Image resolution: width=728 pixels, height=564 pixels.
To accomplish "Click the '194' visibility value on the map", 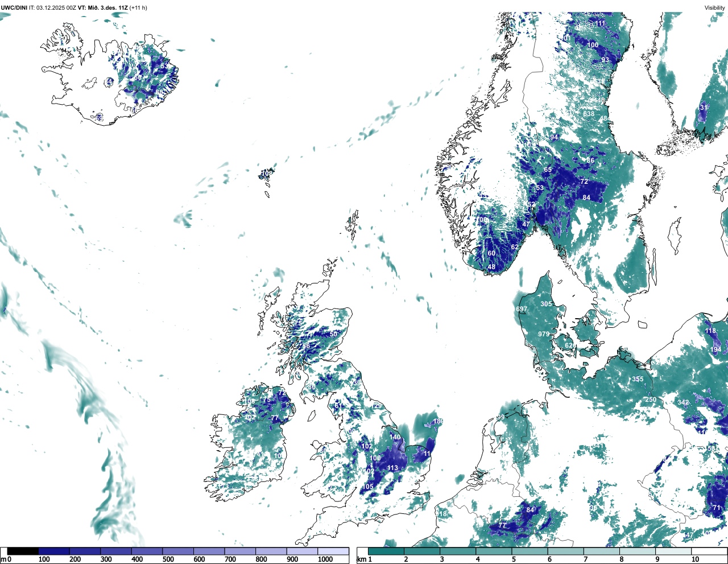I will 715,349.
